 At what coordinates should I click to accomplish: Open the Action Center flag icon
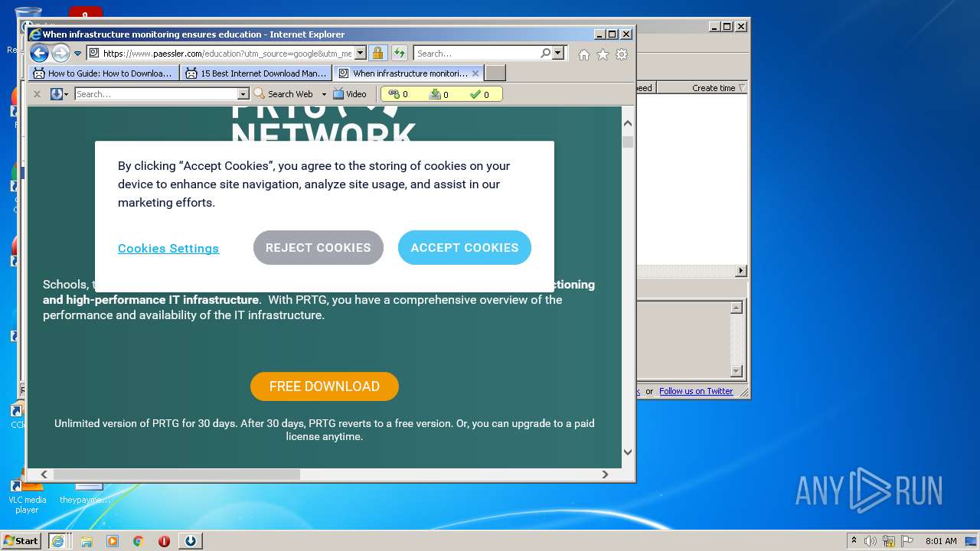[x=907, y=541]
